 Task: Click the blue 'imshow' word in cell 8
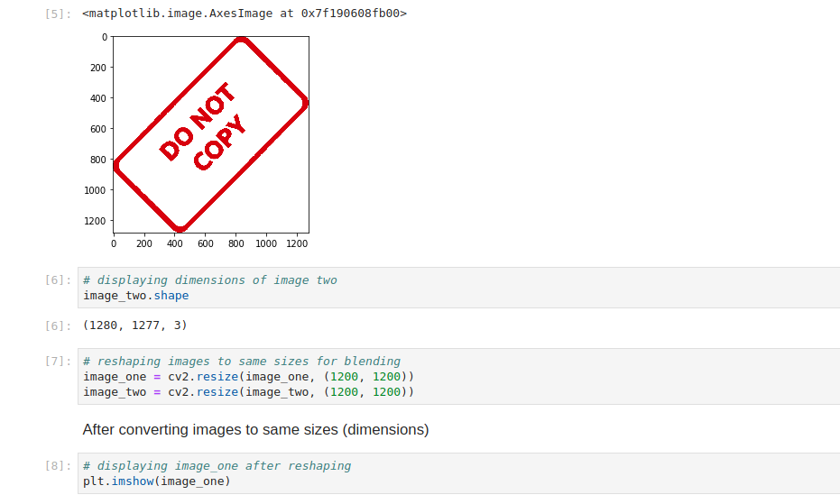(x=133, y=481)
